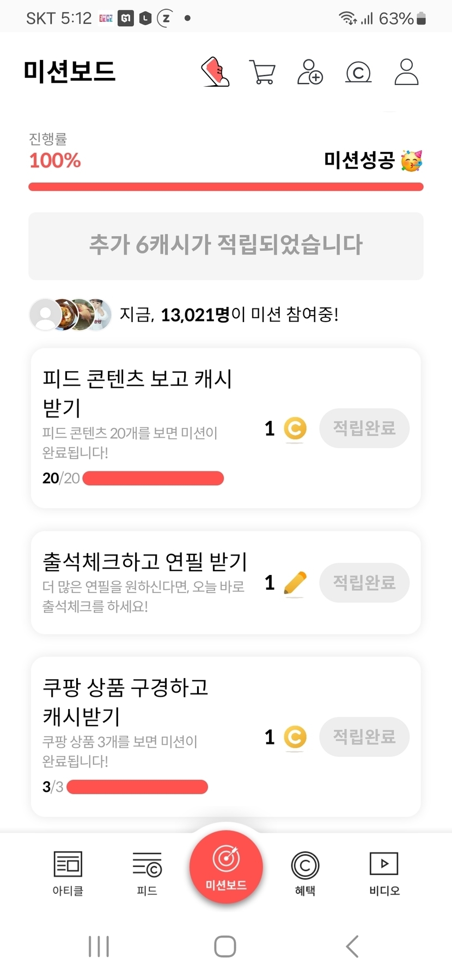
Task: Open the shopping cart
Action: click(262, 72)
